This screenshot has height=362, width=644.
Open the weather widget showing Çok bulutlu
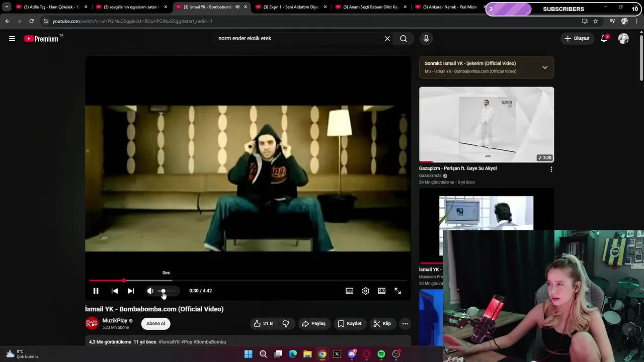point(22,354)
